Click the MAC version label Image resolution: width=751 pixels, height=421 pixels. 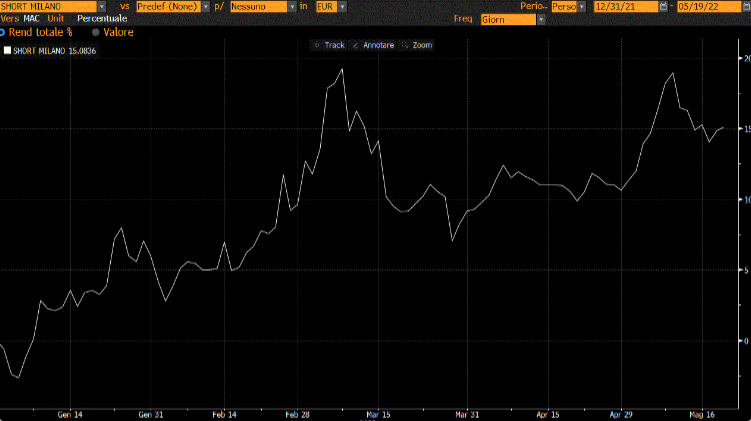[32, 19]
